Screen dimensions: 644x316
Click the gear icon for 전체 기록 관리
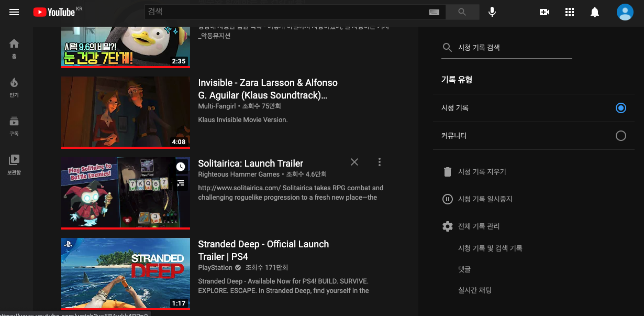[447, 226]
